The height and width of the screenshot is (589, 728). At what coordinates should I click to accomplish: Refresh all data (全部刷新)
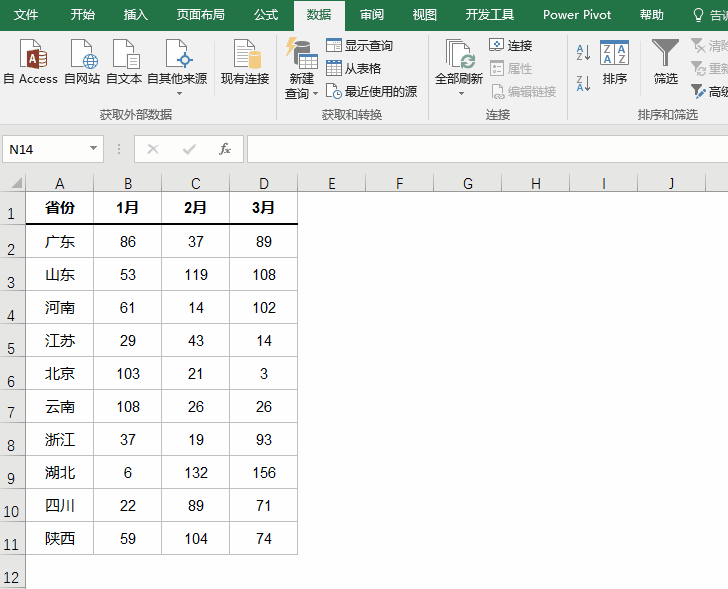pyautogui.click(x=459, y=61)
